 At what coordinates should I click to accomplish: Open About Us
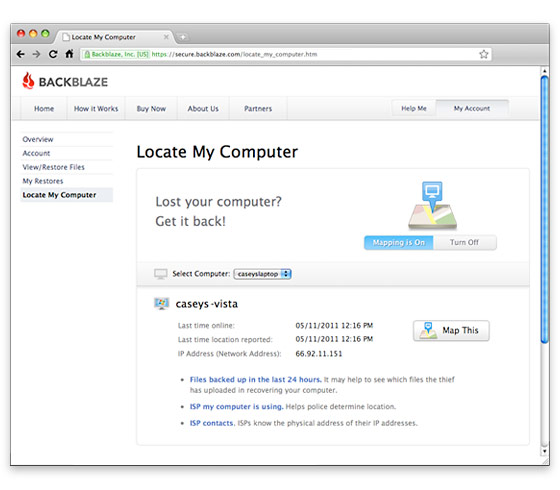203,109
